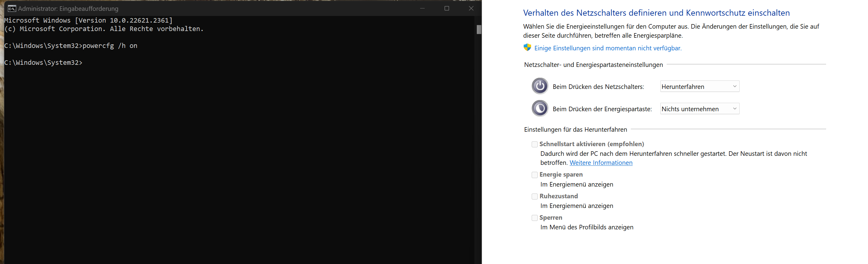Click 'Administrator: Eingabeaufforderung' title text
Viewport: 868px width, 264px height.
click(68, 9)
